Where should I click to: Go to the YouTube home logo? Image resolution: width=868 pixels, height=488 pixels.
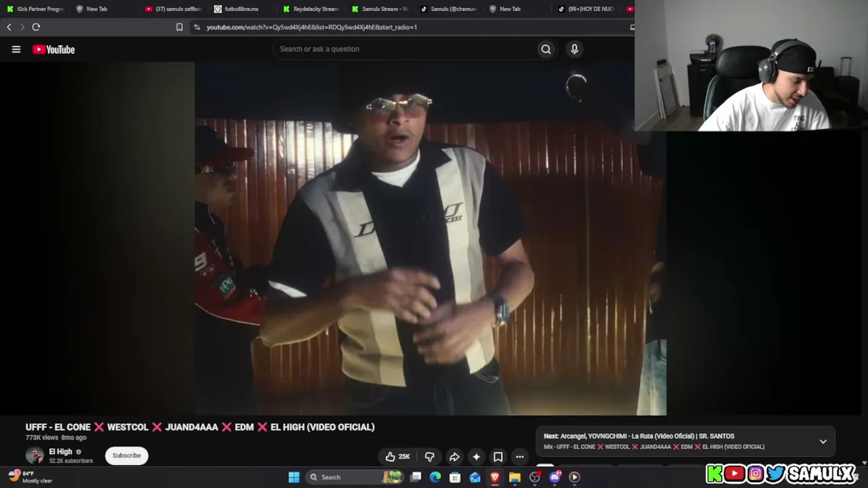[54, 49]
